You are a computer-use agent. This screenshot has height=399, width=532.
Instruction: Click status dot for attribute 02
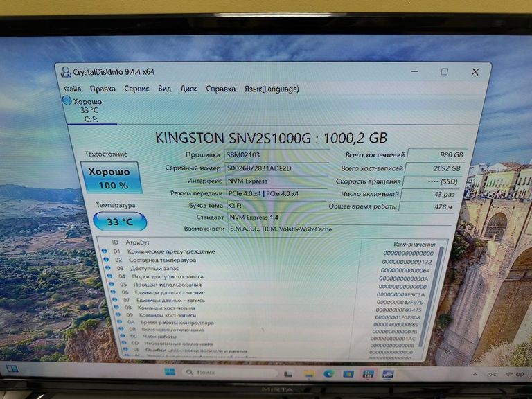pyautogui.click(x=106, y=259)
